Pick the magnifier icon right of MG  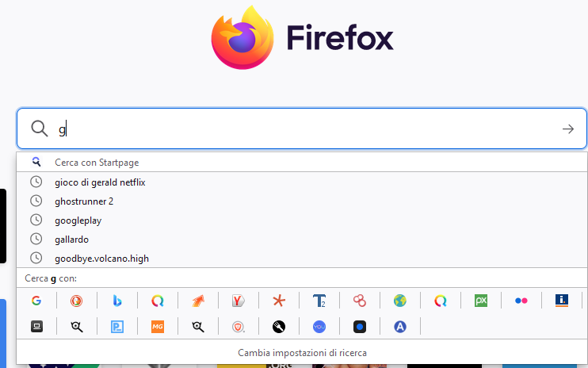click(x=198, y=327)
